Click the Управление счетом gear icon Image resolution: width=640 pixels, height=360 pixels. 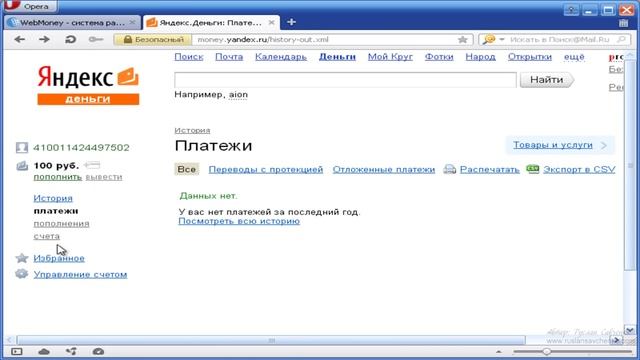22,274
